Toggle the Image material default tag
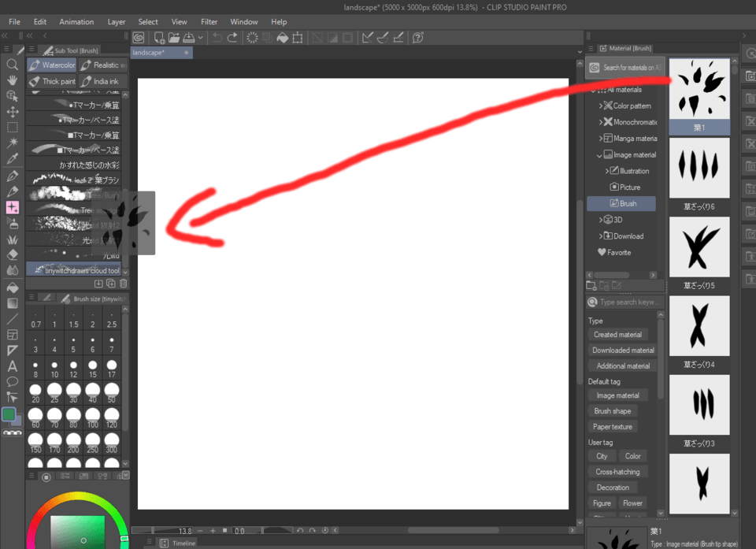756x549 pixels. point(617,395)
